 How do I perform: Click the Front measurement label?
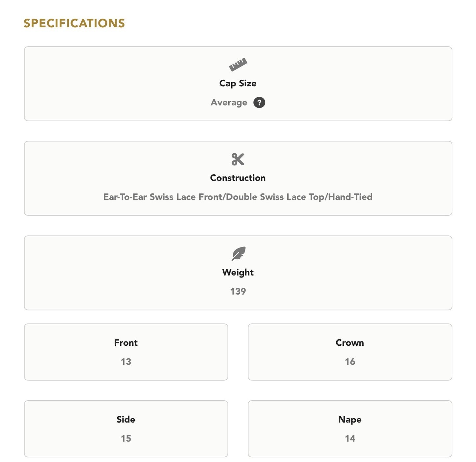tap(126, 343)
